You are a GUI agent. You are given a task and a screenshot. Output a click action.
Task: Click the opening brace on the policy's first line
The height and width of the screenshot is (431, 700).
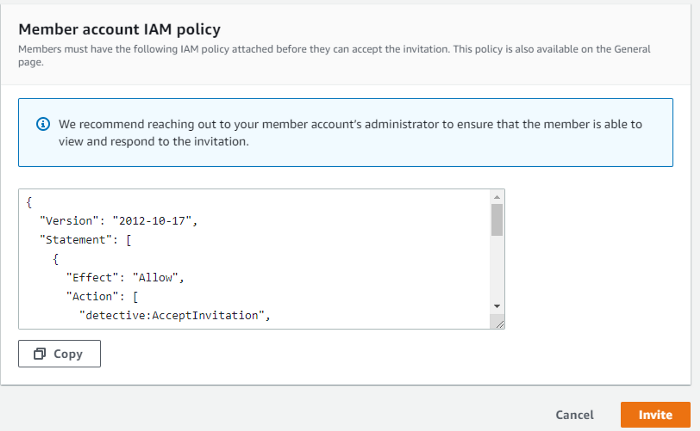pyautogui.click(x=30, y=201)
